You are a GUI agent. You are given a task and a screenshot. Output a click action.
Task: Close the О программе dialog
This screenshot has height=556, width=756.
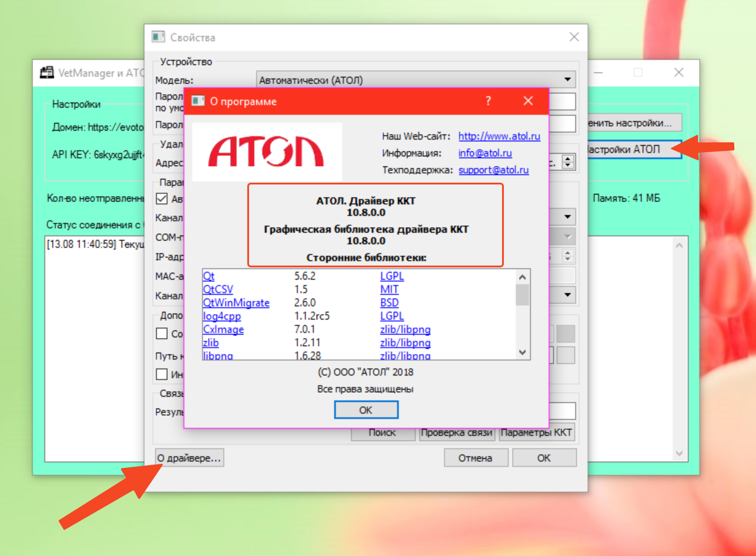pyautogui.click(x=528, y=101)
